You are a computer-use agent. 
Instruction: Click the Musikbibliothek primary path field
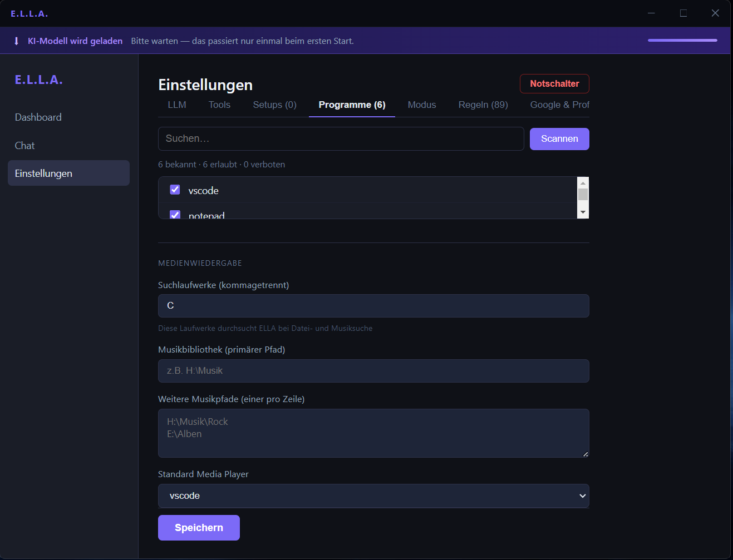pos(373,371)
